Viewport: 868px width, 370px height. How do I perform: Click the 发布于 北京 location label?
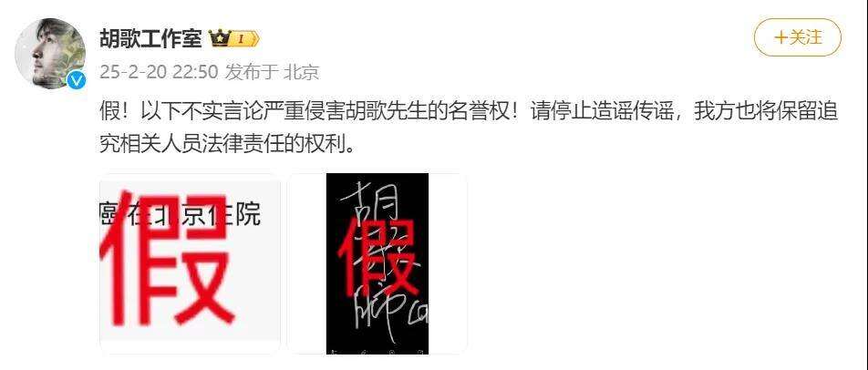[x=273, y=72]
